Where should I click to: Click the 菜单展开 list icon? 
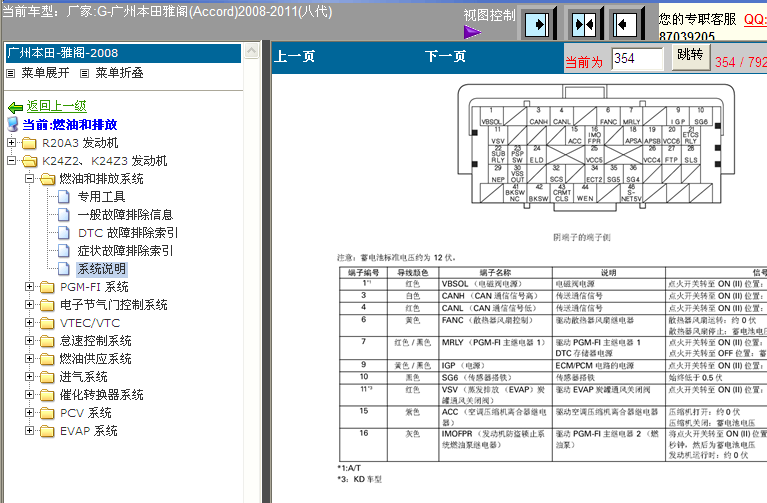point(11,73)
